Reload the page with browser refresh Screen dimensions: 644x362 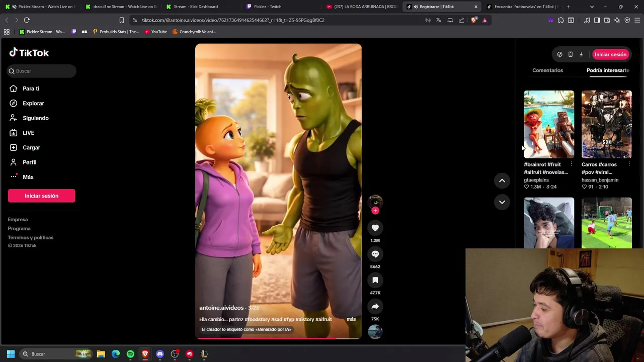click(x=27, y=20)
